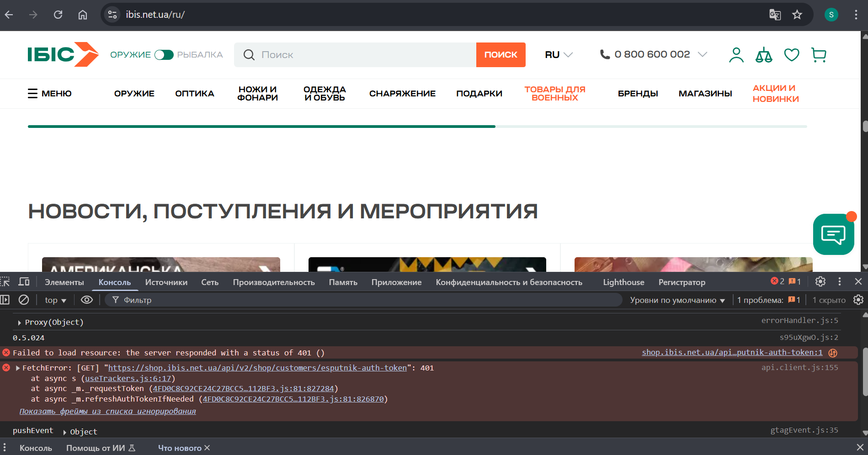Expand the phone number dropdown chevron
868x455 pixels.
(x=703, y=54)
